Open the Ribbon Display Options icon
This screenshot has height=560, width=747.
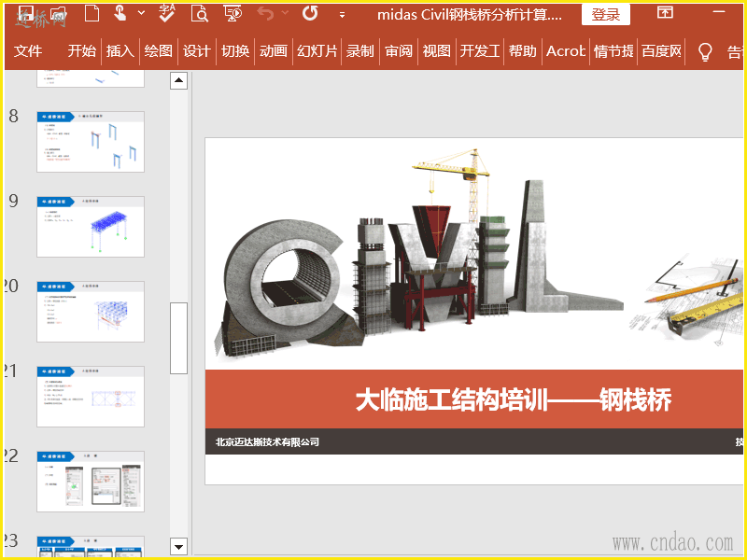(x=665, y=12)
